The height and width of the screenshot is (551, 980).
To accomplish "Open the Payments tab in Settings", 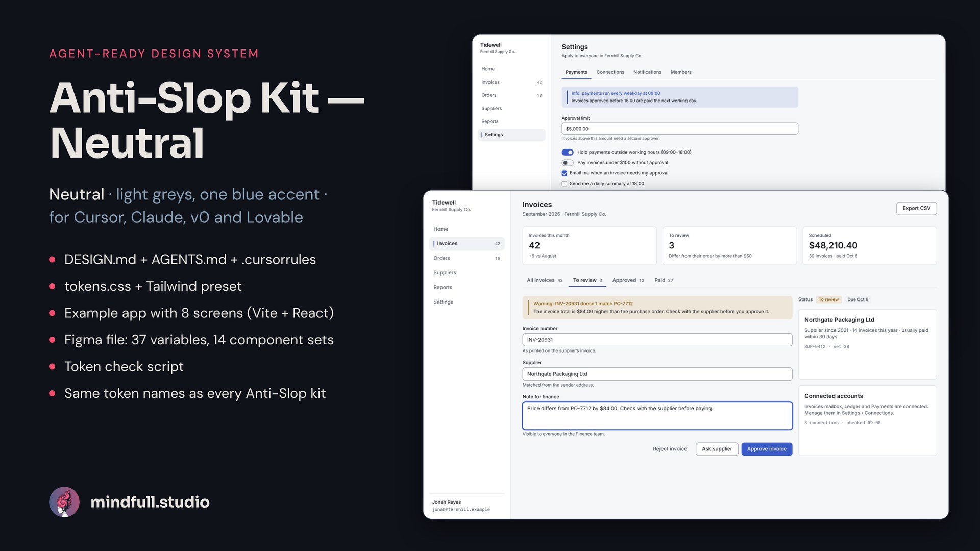I will 576,72.
